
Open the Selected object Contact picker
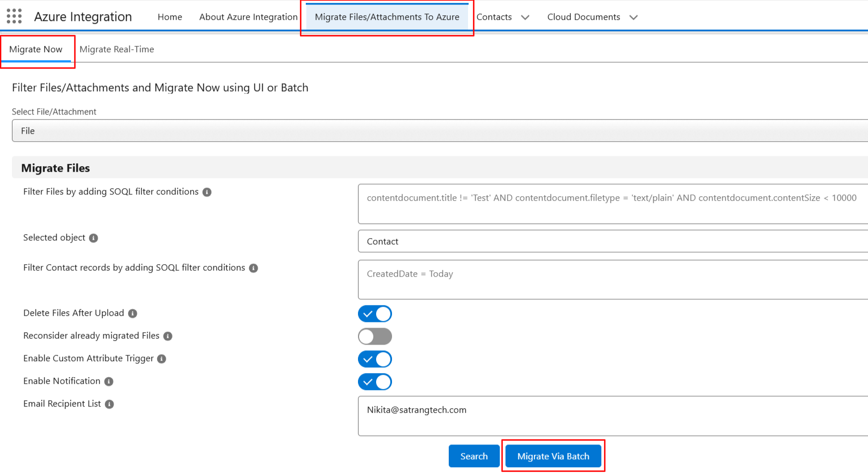point(613,241)
